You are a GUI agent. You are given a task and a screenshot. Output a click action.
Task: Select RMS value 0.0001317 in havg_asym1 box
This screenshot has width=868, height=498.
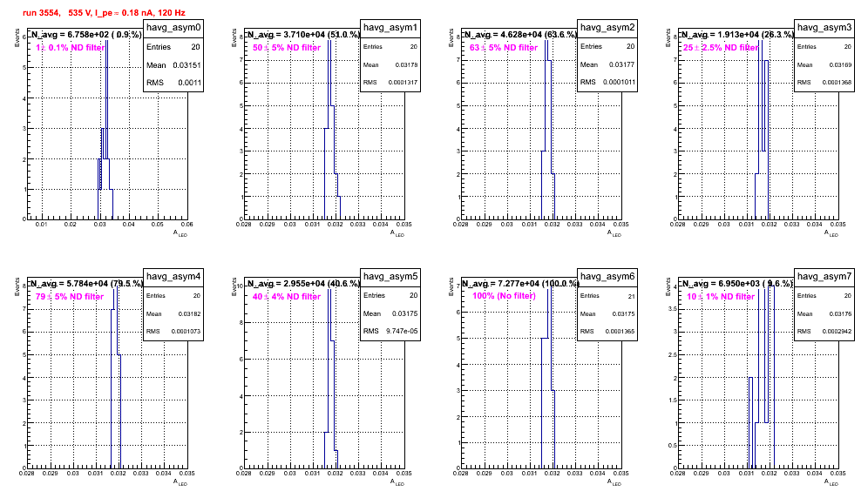point(403,83)
